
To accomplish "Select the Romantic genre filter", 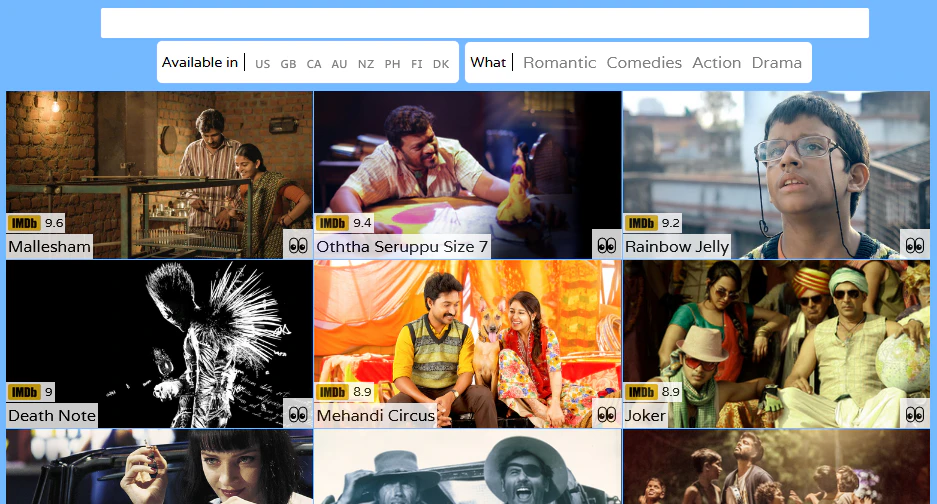I will point(559,63).
